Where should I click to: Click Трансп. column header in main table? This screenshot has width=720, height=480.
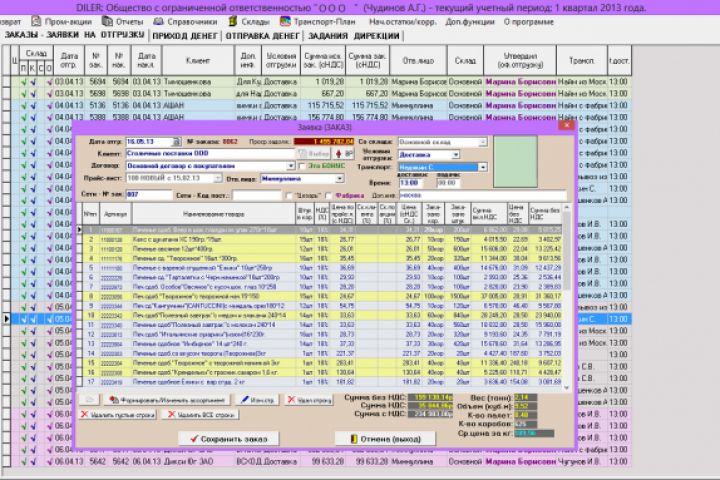[x=581, y=60]
